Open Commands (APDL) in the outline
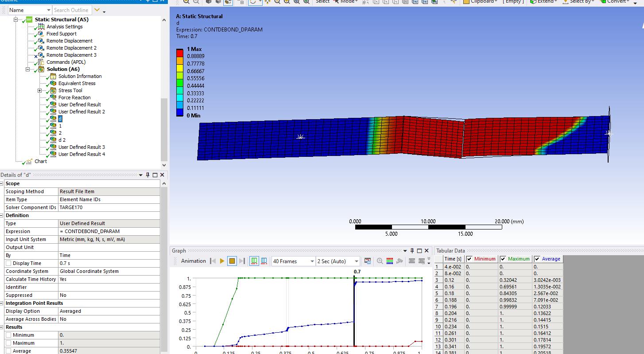Viewport: 644px width, 354px height. (66, 62)
